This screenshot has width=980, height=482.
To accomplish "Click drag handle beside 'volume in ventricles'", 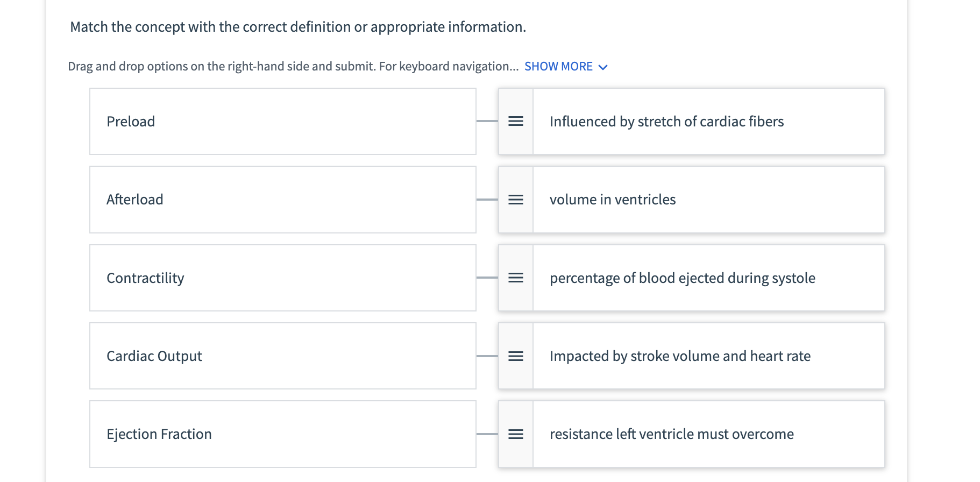I will coord(516,200).
